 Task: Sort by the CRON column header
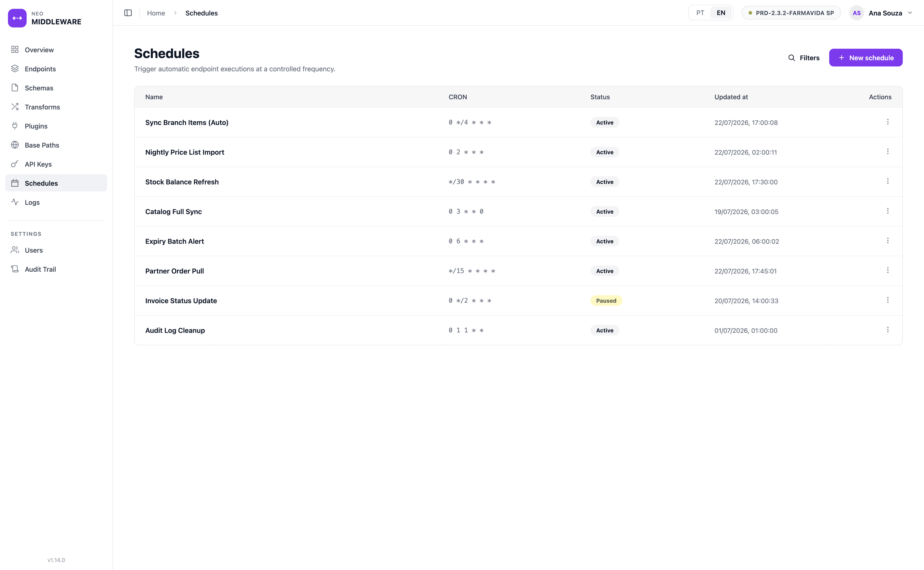[458, 97]
